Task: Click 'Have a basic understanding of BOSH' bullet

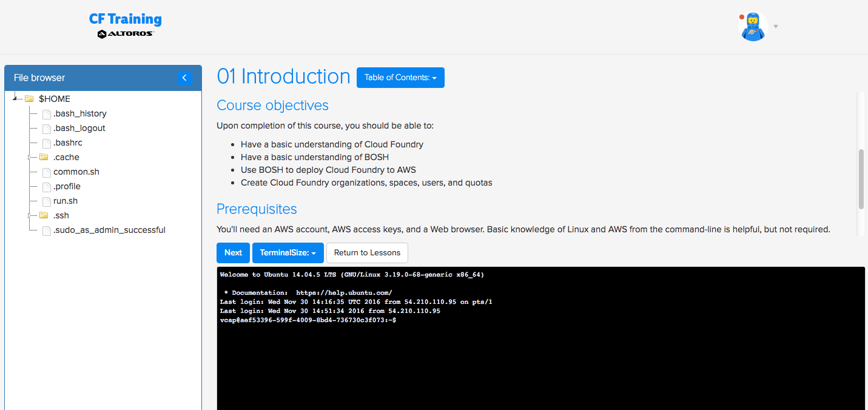Action: [x=315, y=157]
